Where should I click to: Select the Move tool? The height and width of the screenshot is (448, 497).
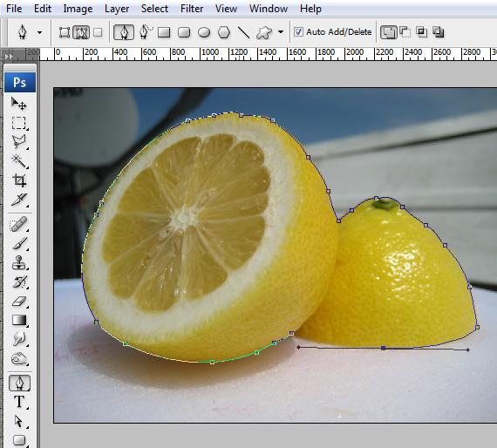coord(19,104)
